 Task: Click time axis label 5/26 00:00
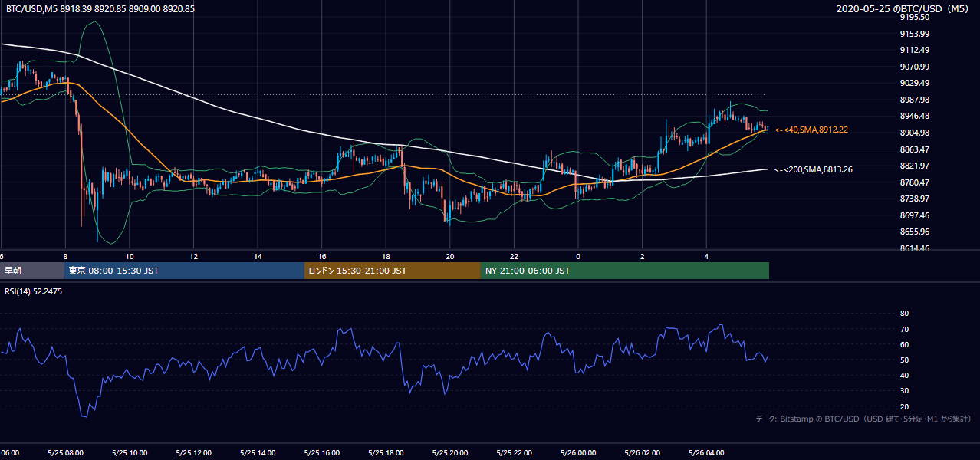point(577,453)
